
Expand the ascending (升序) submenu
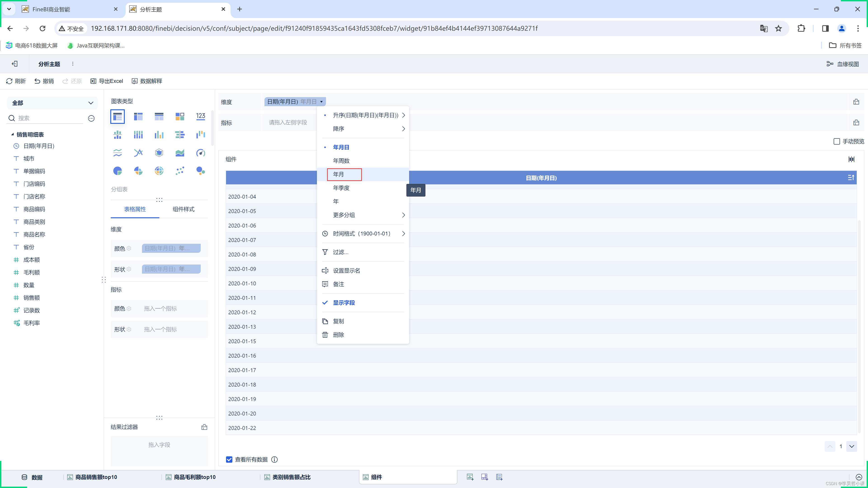click(x=363, y=115)
